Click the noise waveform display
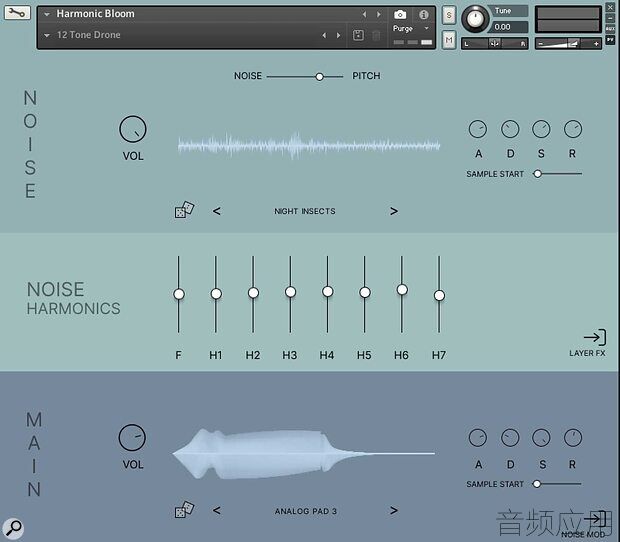The height and width of the screenshot is (542, 620). 309,145
